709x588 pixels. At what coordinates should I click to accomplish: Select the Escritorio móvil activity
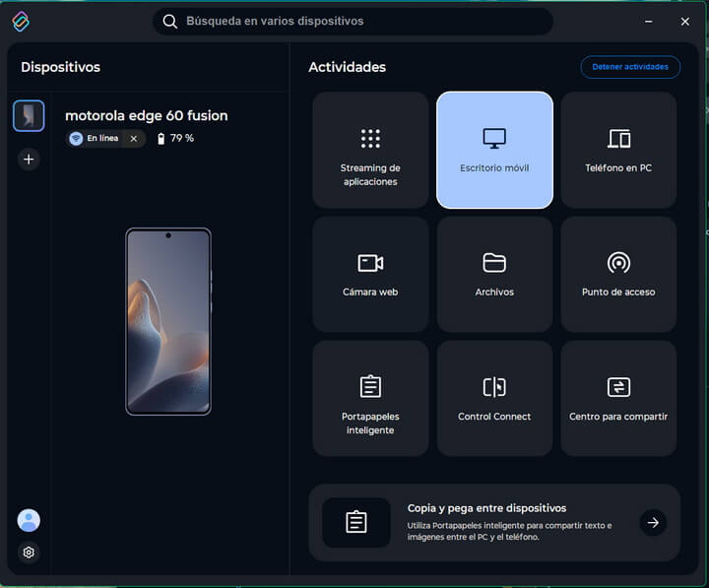click(494, 150)
